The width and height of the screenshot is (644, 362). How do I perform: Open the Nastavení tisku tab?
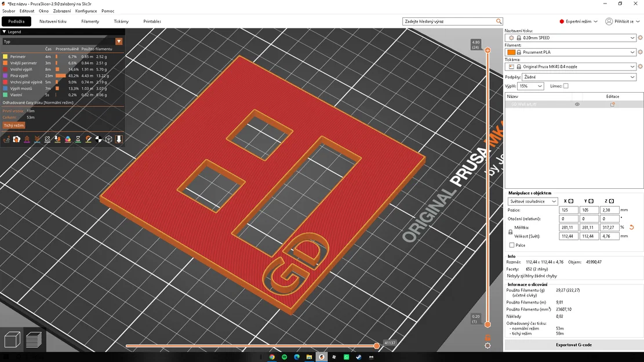coord(53,21)
